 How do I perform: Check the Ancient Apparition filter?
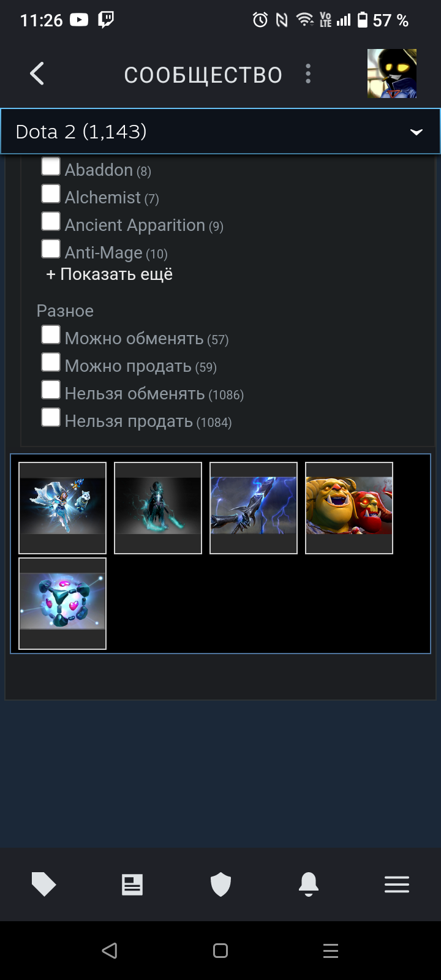(51, 222)
